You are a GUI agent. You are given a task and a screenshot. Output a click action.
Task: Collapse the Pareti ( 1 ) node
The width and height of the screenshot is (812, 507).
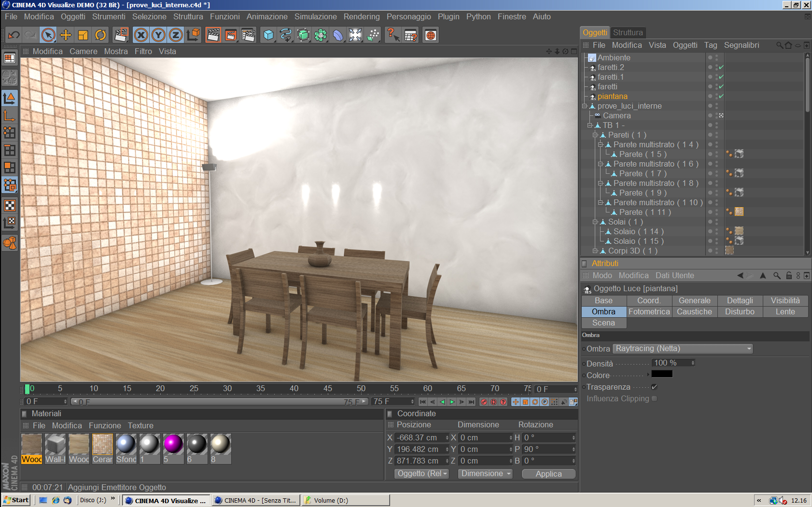coord(595,135)
